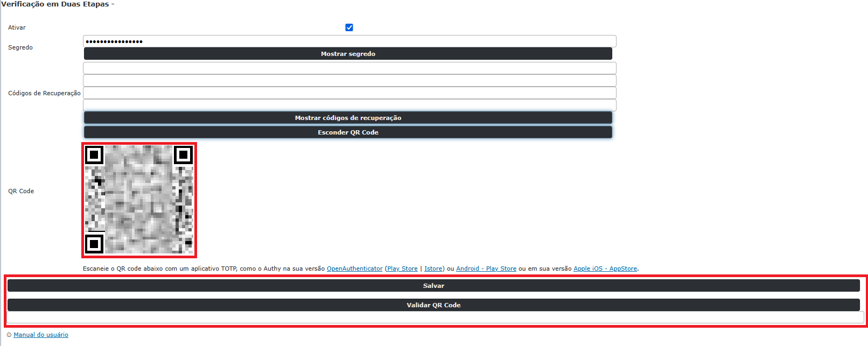Screen dimensions: 868x346
Task: Select the first recovery code field
Action: click(x=349, y=68)
